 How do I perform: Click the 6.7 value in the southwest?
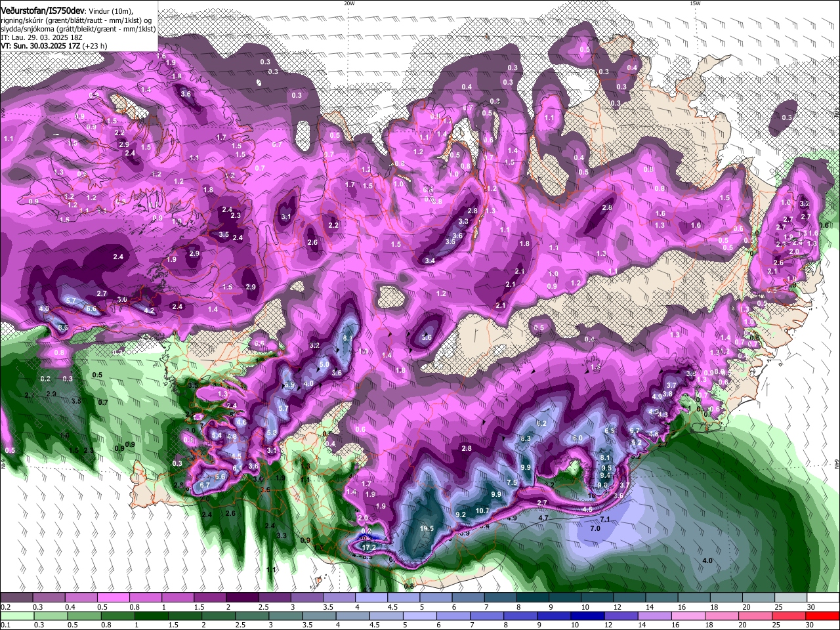tap(204, 485)
